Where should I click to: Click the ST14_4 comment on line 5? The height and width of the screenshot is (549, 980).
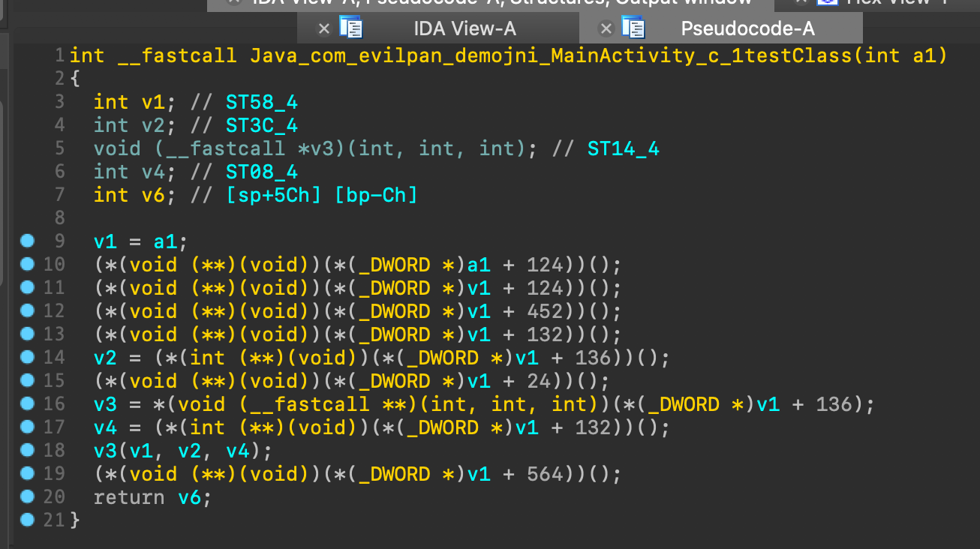(624, 148)
